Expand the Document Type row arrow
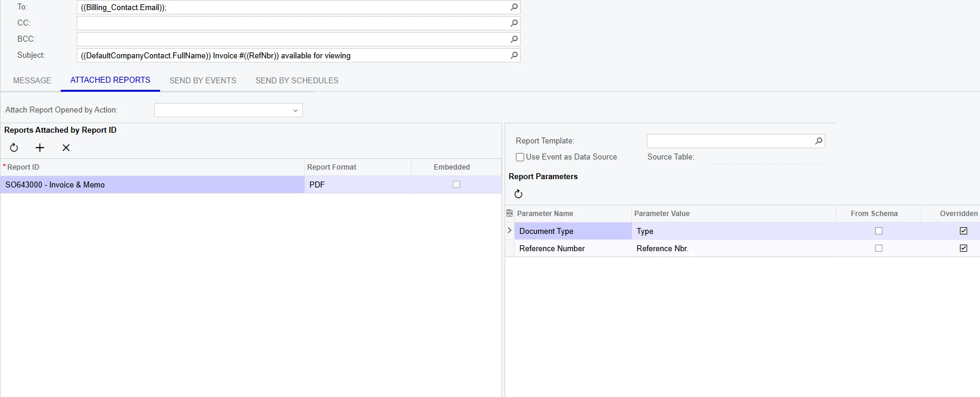Screen dimensions: 980x397 click(x=509, y=230)
